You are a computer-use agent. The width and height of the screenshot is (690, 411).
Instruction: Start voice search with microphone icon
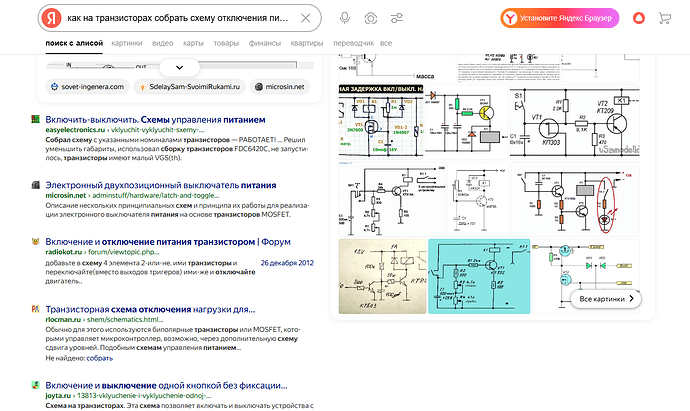coord(345,19)
